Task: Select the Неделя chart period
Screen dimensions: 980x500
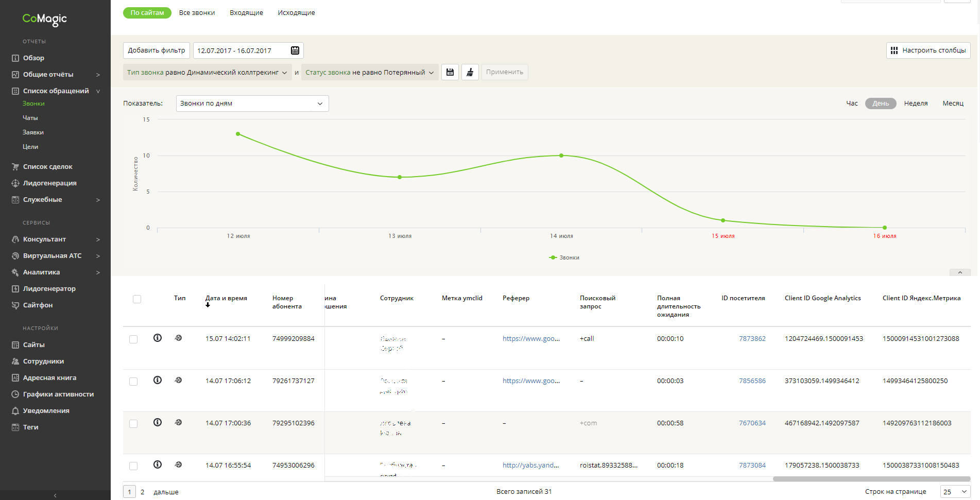Action: coord(915,104)
